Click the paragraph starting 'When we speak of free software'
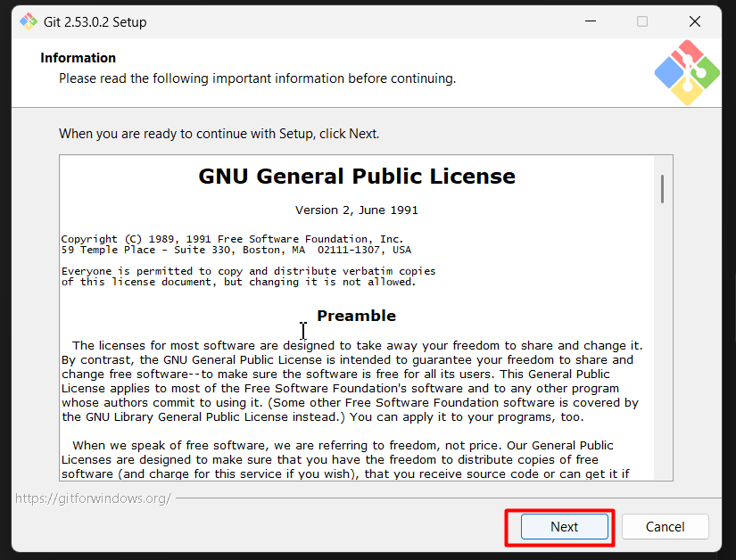This screenshot has height=560, width=736. click(x=345, y=459)
